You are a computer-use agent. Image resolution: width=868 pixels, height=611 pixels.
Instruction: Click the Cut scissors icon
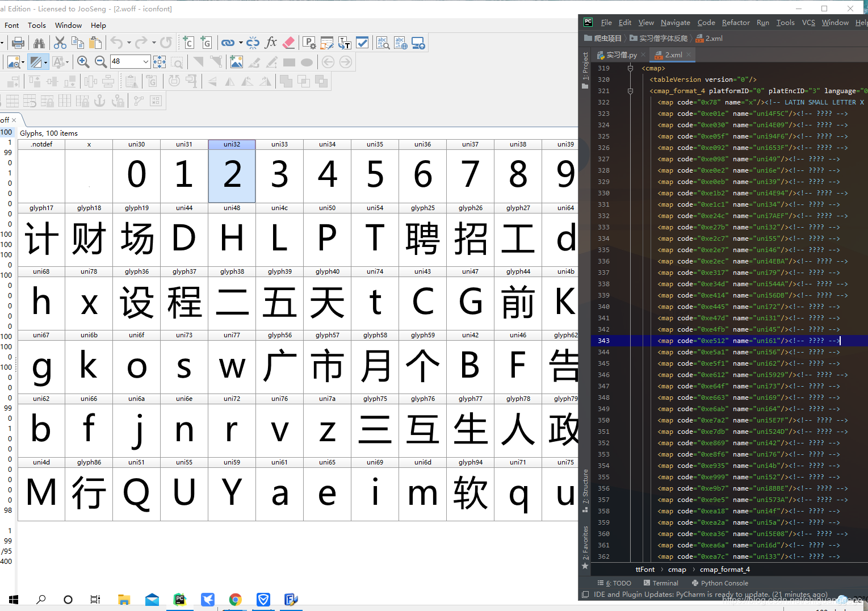click(60, 43)
